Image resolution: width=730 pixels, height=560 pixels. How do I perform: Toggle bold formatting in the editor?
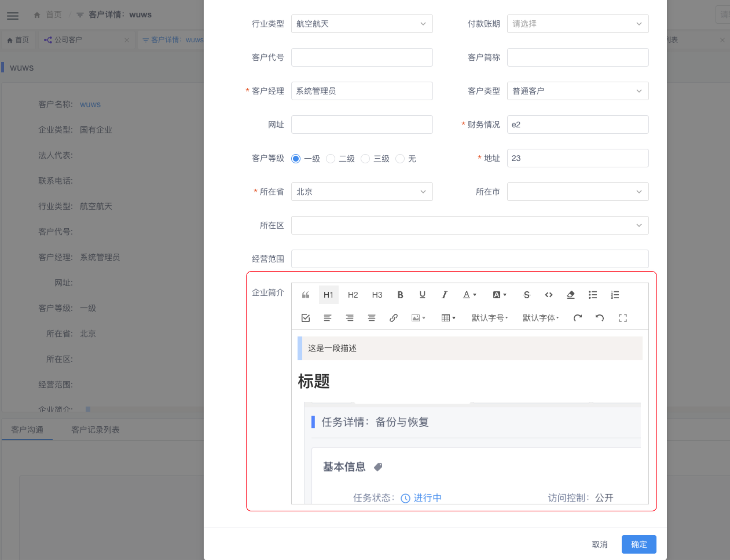(x=400, y=295)
